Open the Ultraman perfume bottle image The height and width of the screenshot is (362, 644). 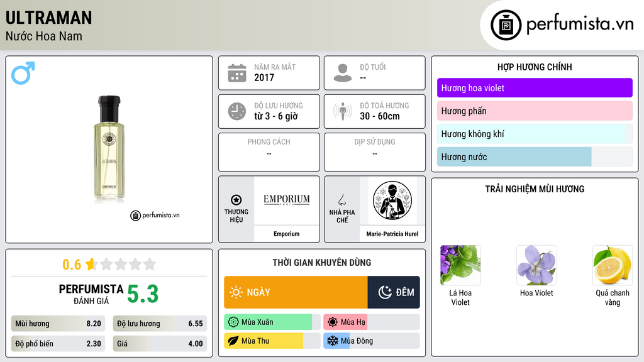pyautogui.click(x=109, y=149)
